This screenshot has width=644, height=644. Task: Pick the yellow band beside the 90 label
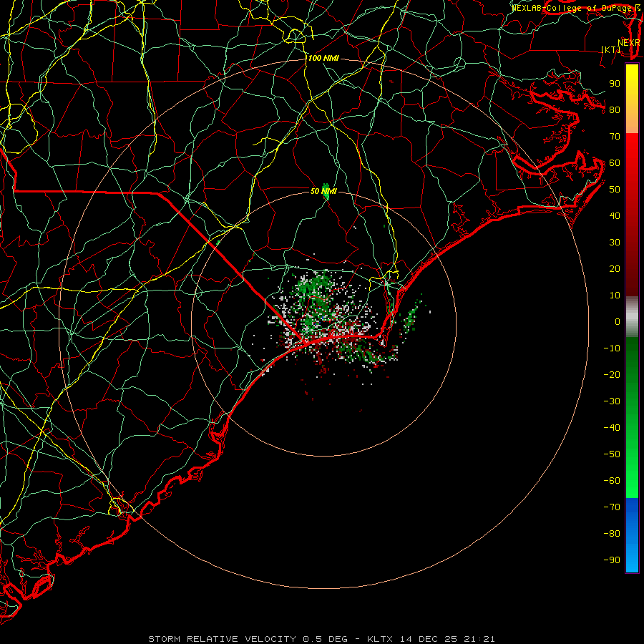(x=632, y=84)
